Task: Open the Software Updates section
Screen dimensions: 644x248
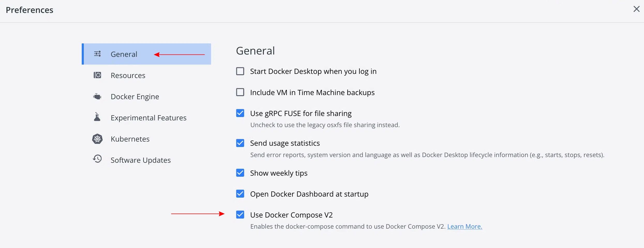Action: coord(140,160)
